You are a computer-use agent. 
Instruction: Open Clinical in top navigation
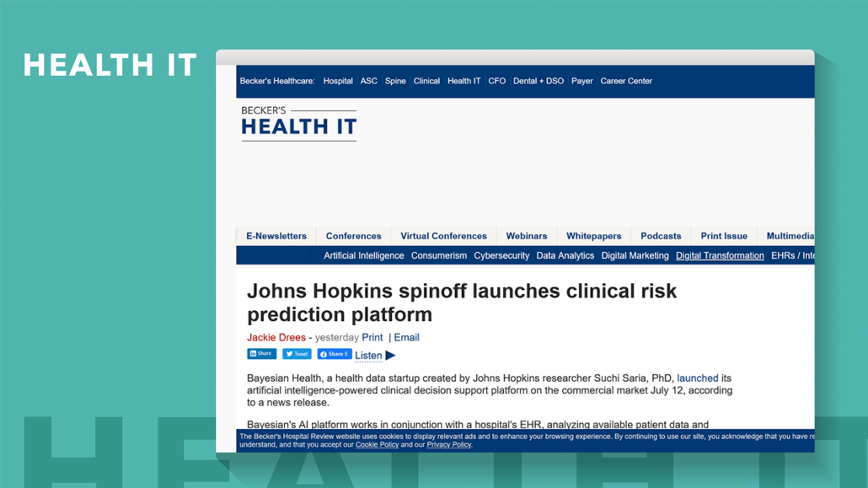click(426, 81)
